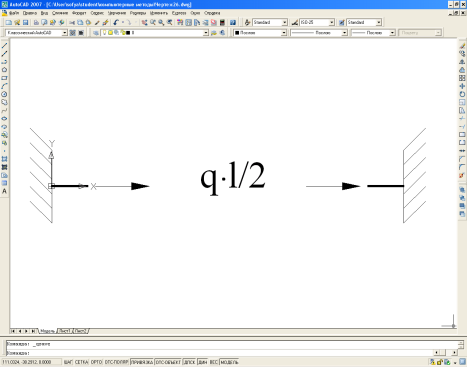Activate the Erase tool on the Modify toolbar
Viewport: 467px width, 367px height.
[x=462, y=46]
